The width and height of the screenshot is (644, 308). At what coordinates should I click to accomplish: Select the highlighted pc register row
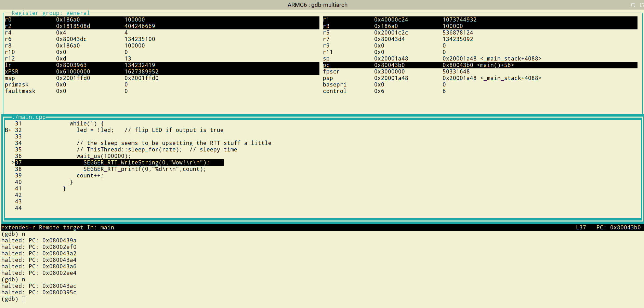point(479,65)
